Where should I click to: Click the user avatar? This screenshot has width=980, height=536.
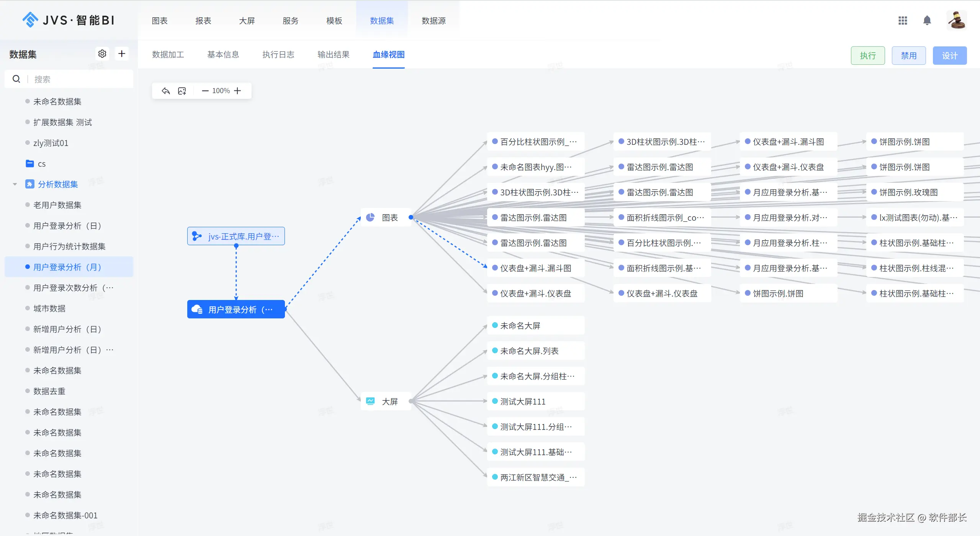pos(956,20)
